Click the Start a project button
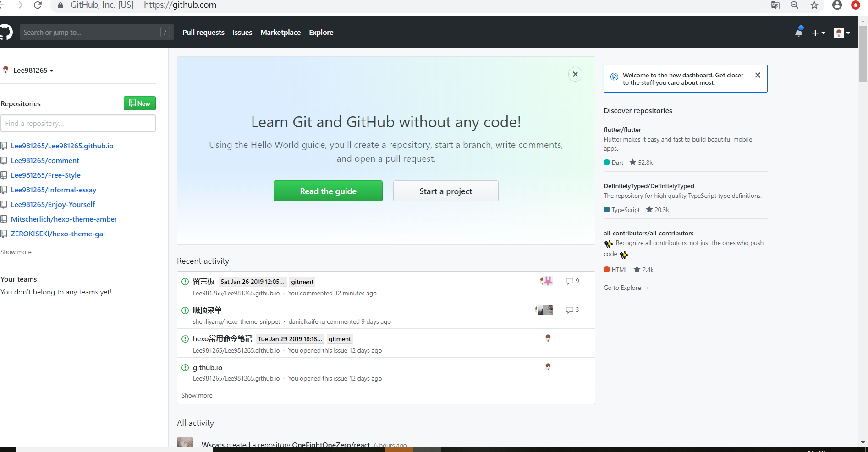868x452 pixels. [446, 191]
